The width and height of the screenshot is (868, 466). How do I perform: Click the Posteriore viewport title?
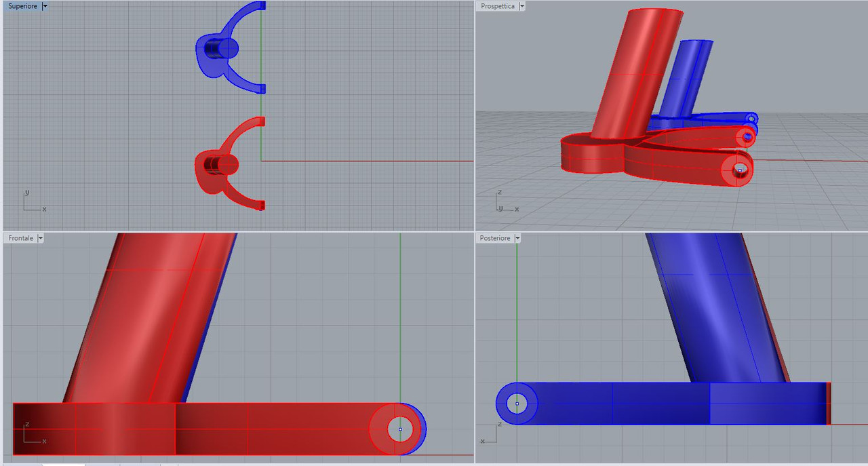496,238
